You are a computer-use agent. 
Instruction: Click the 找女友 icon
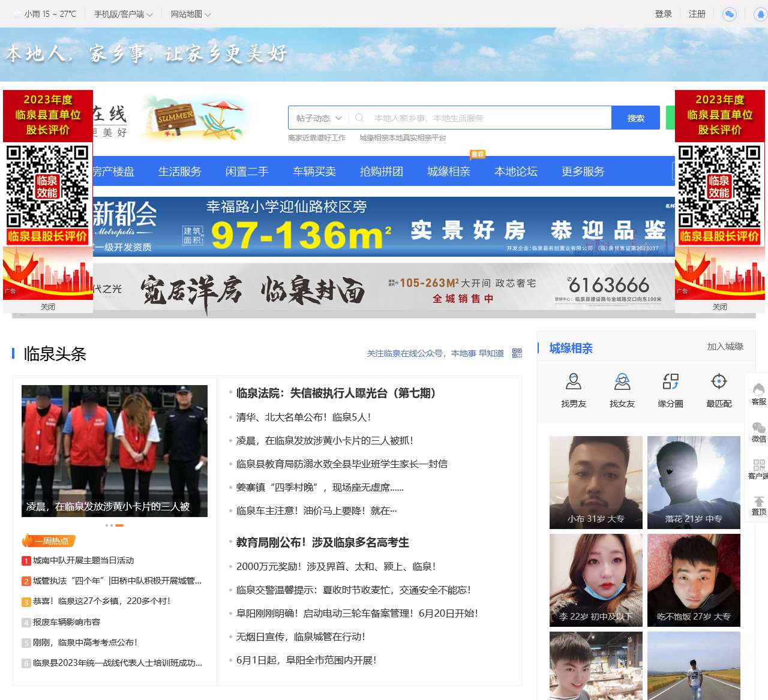[x=622, y=381]
